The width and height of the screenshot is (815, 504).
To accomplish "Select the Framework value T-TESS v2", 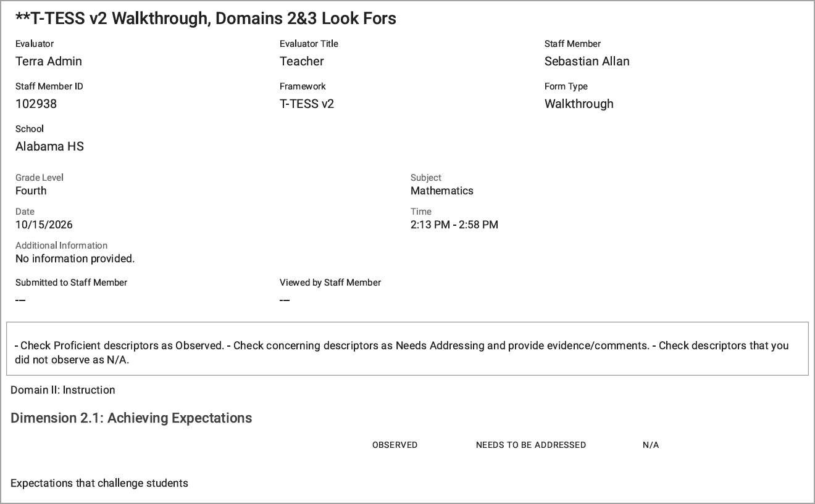I will click(x=307, y=104).
